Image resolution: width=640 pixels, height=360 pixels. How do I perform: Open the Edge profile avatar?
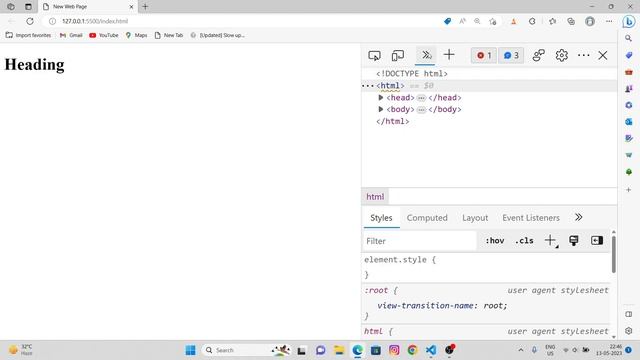[x=590, y=21]
